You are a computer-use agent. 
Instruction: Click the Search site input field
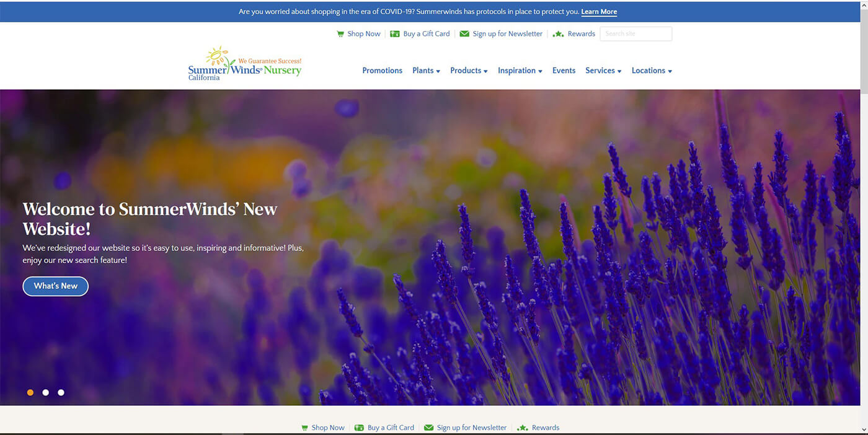click(x=635, y=34)
